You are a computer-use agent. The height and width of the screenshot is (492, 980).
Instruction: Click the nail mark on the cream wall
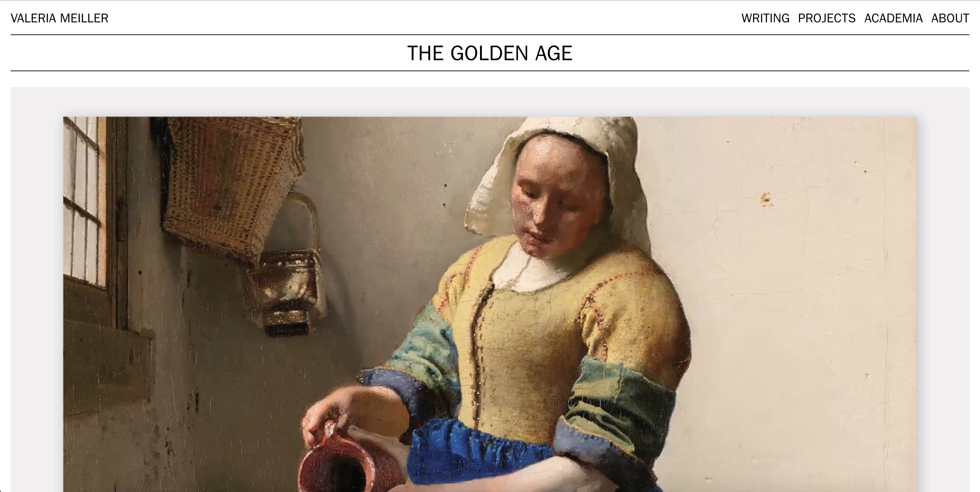[x=766, y=199]
